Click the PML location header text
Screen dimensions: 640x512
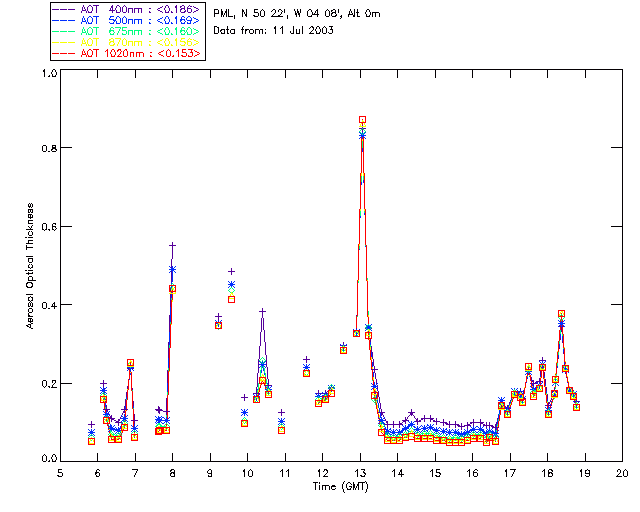point(297,14)
